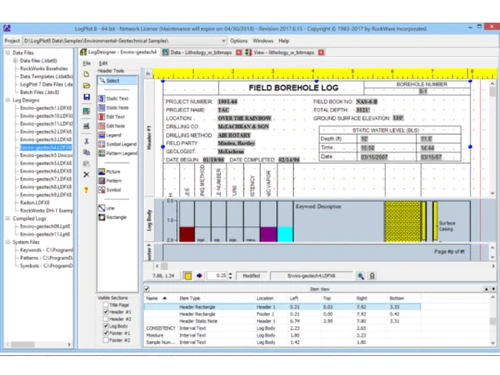
Task: Expand the Data Files (.ldat8) subnode
Action: (x=15, y=61)
